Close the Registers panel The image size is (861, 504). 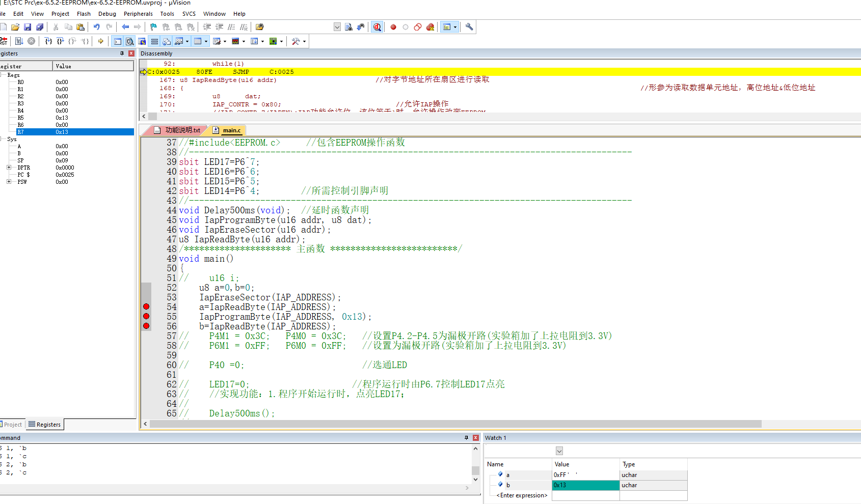(x=131, y=53)
